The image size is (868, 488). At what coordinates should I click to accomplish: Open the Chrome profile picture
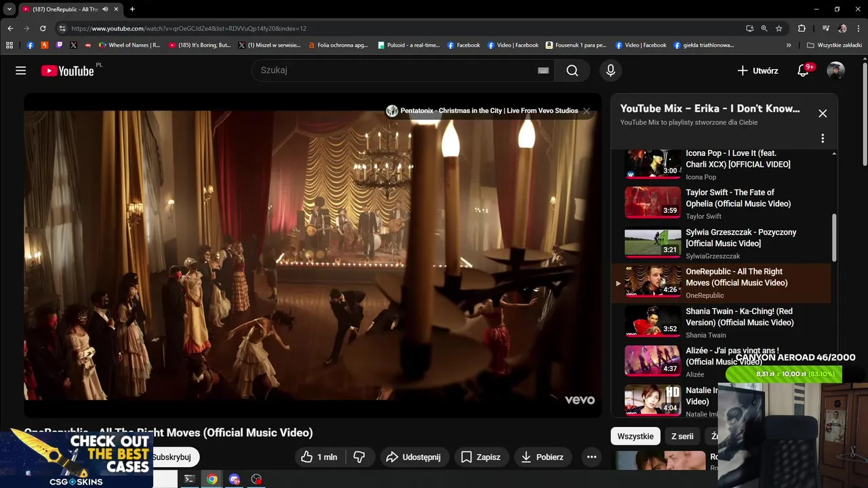842,28
